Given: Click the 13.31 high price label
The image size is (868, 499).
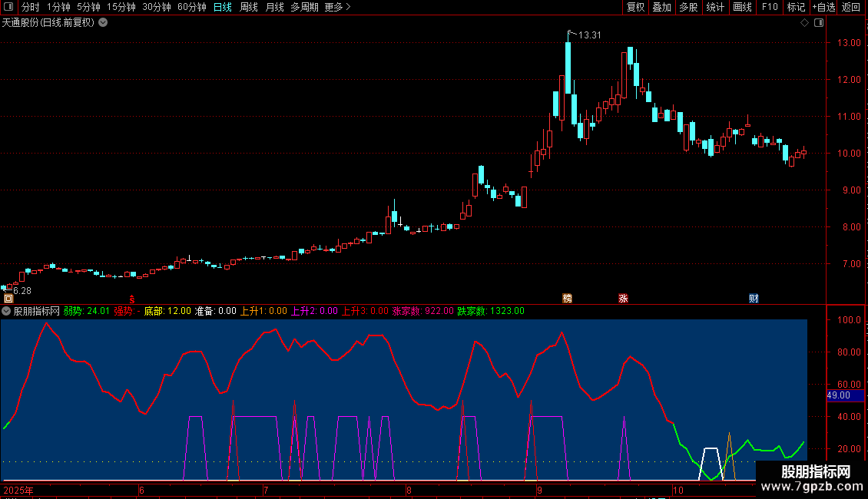Looking at the screenshot, I should pyautogui.click(x=589, y=35).
